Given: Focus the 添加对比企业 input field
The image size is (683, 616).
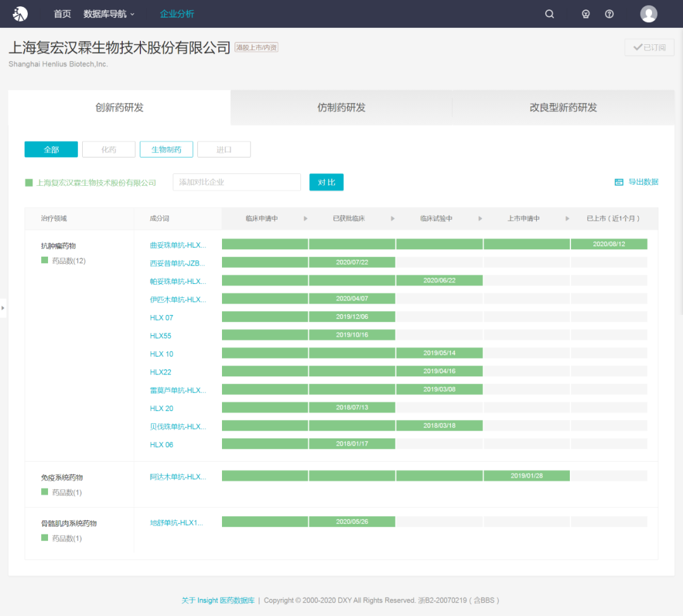Looking at the screenshot, I should 237,182.
